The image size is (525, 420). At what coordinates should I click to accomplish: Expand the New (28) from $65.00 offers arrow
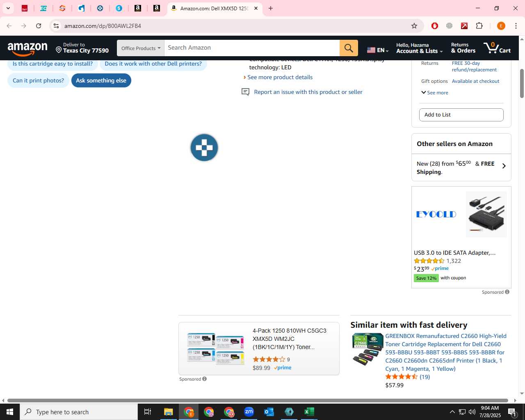pos(504,166)
